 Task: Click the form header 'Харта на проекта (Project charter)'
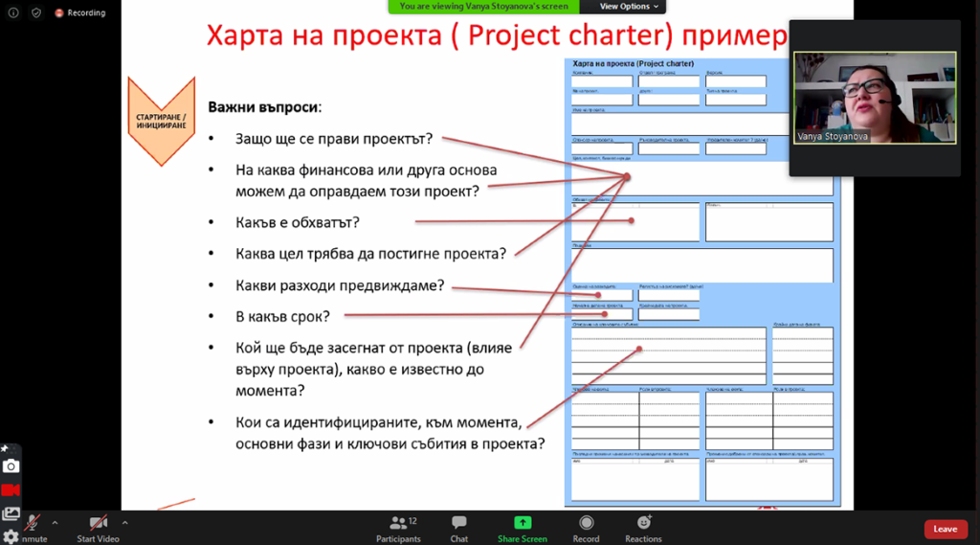pos(634,64)
